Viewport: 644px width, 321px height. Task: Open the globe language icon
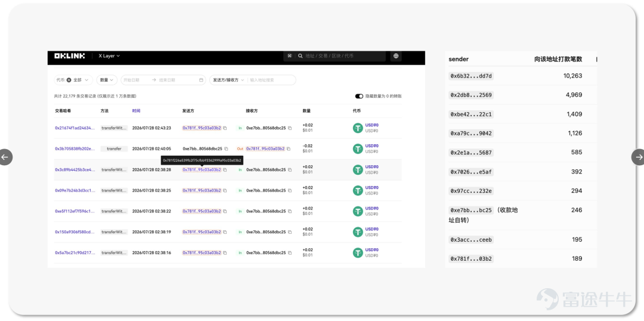pos(396,56)
